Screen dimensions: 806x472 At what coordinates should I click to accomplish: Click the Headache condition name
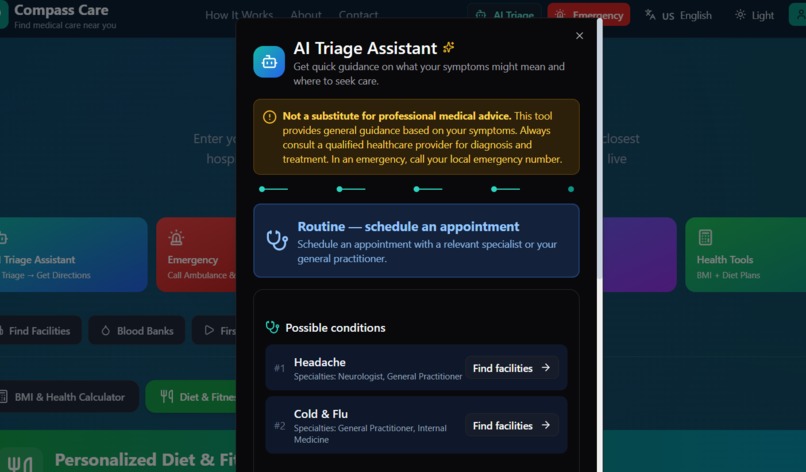pos(320,362)
